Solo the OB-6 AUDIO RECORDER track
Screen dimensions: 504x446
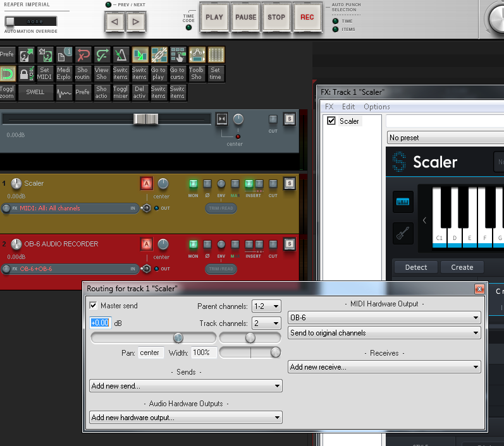(289, 244)
